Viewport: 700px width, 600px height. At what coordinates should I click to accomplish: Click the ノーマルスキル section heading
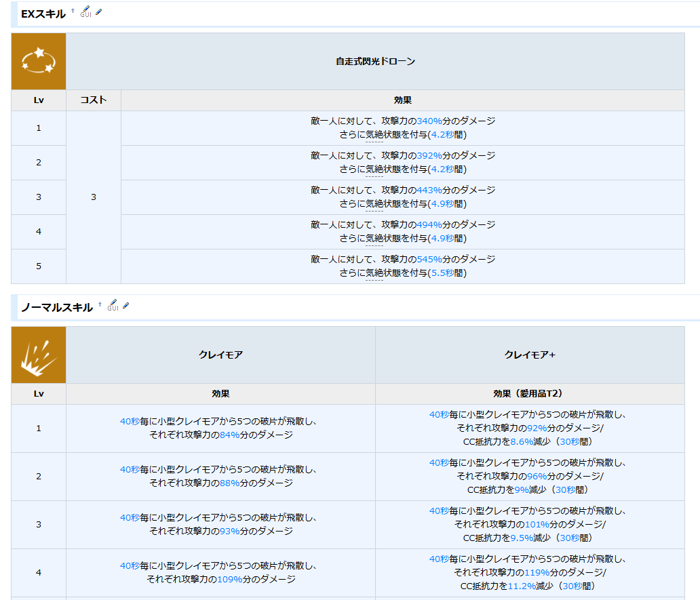pos(57,307)
